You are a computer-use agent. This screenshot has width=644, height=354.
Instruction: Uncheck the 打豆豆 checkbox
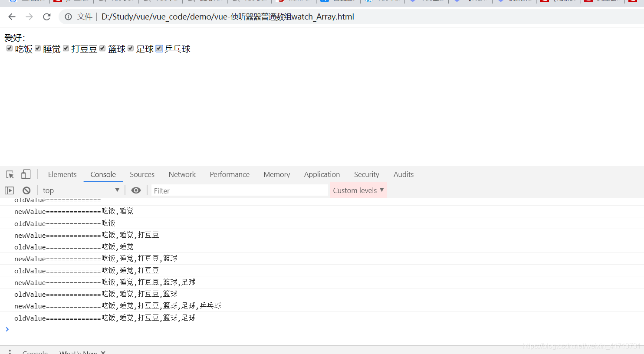tap(66, 48)
